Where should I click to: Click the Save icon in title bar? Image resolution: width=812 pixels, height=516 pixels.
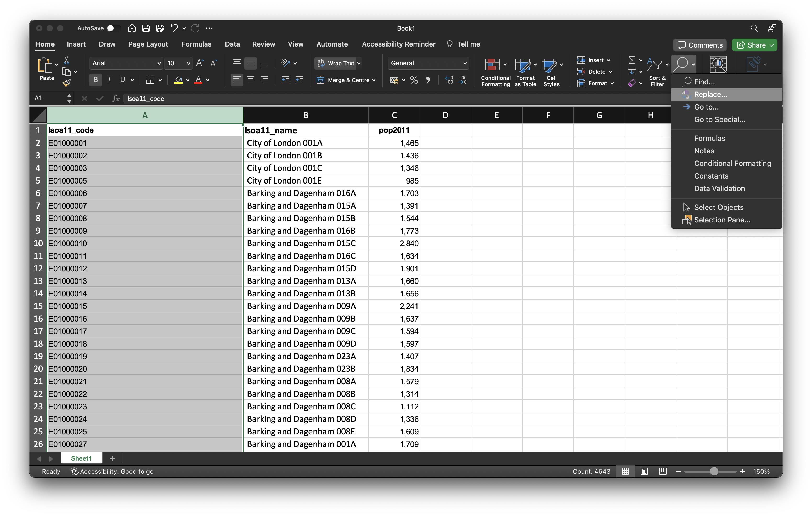(146, 28)
